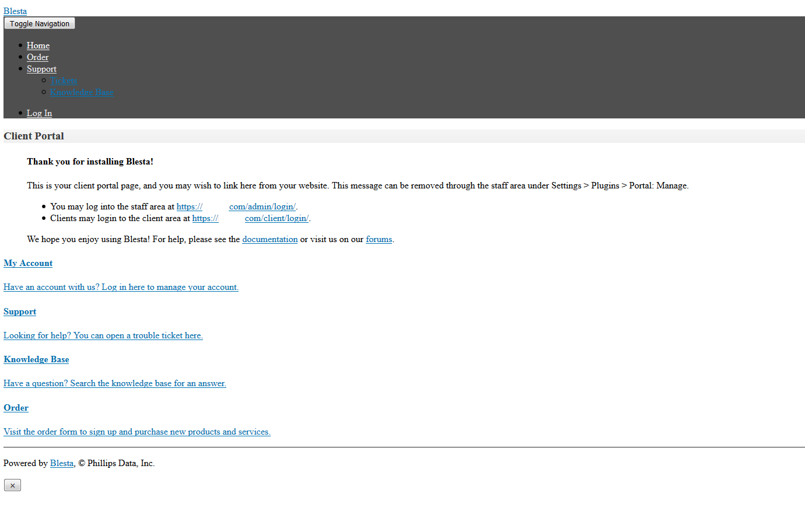805x532 pixels.
Task: Select Tickets in the Support submenu
Action: (64, 80)
